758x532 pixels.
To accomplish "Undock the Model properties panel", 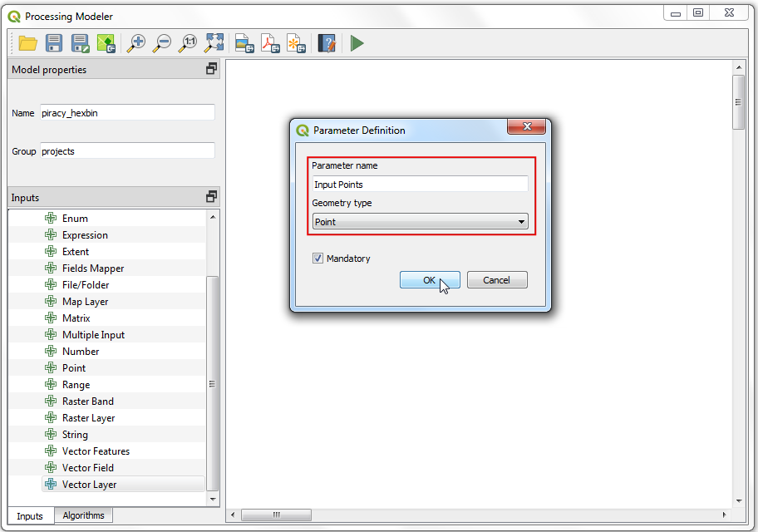I will [212, 70].
